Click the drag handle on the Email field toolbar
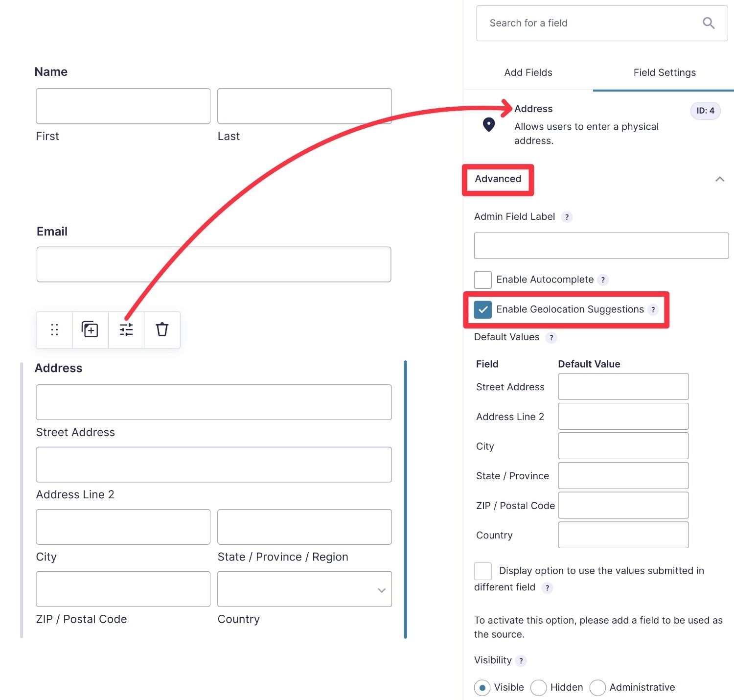This screenshot has height=700, width=734. coord(54,329)
